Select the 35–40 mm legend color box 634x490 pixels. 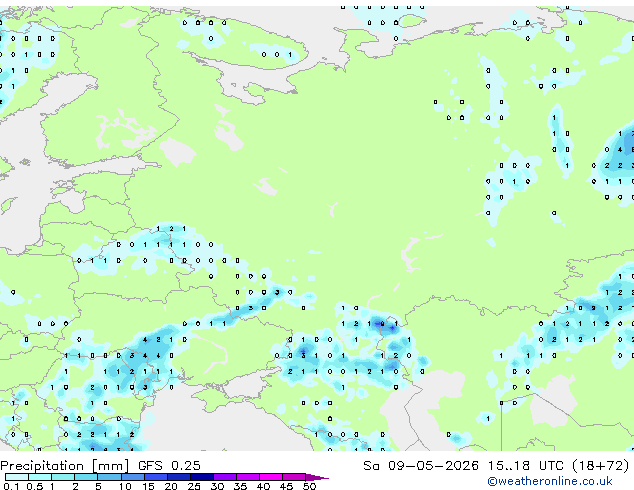(248, 477)
